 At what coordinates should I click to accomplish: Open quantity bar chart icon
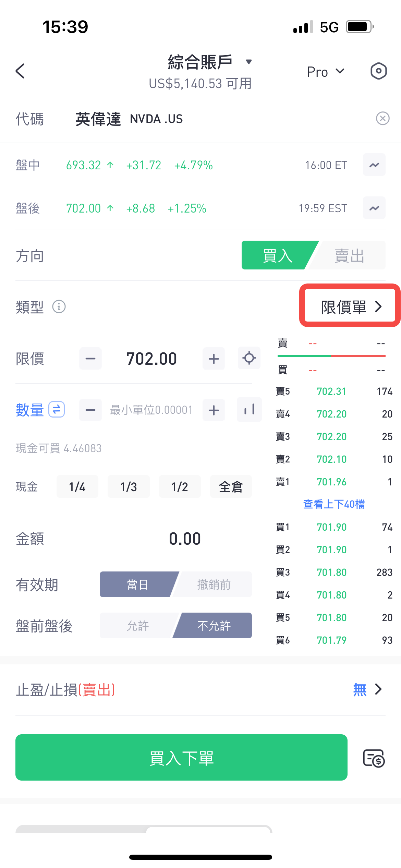coord(249,409)
